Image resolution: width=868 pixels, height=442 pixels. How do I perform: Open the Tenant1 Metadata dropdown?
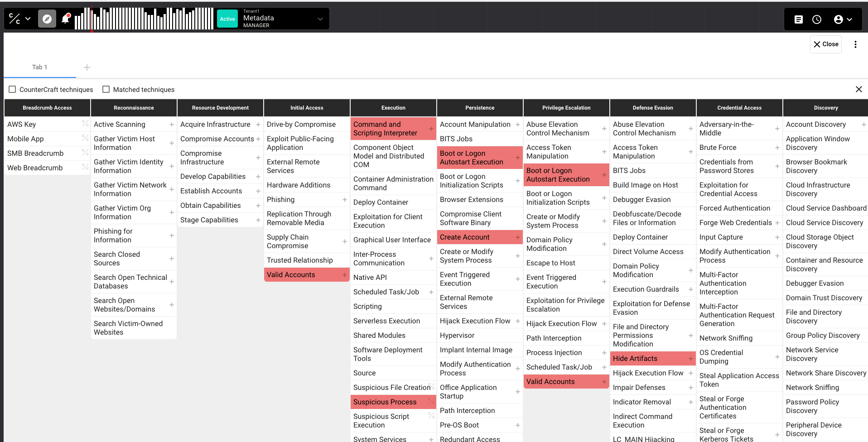(x=283, y=19)
